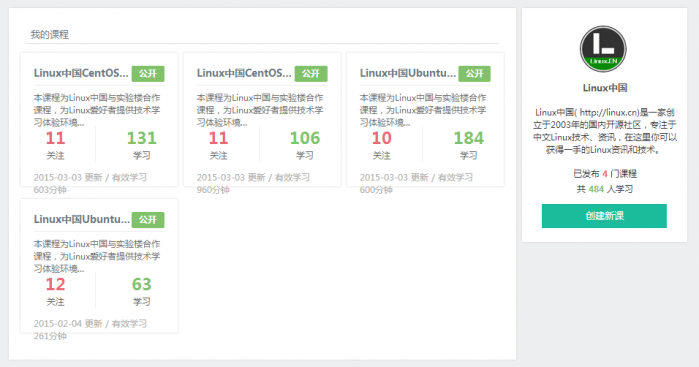Select the 131 学习 learner count
Screen dimensions: 699x367
pyautogui.click(x=142, y=145)
